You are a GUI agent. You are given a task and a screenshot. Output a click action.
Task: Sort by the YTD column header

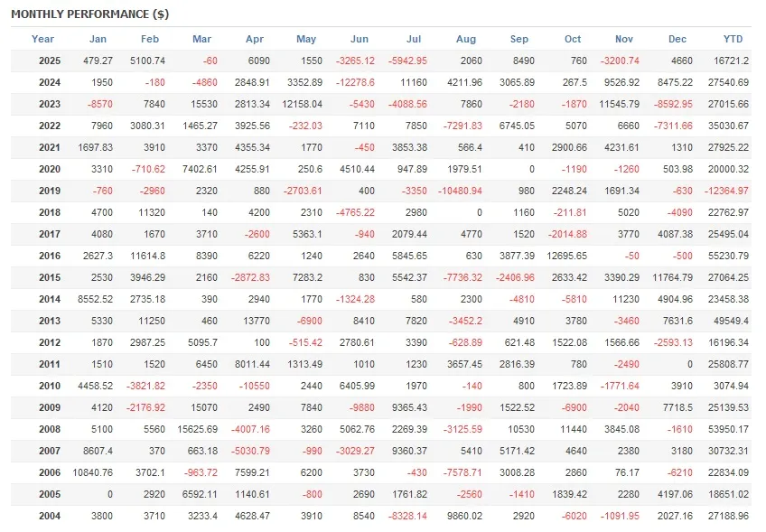[x=733, y=39]
